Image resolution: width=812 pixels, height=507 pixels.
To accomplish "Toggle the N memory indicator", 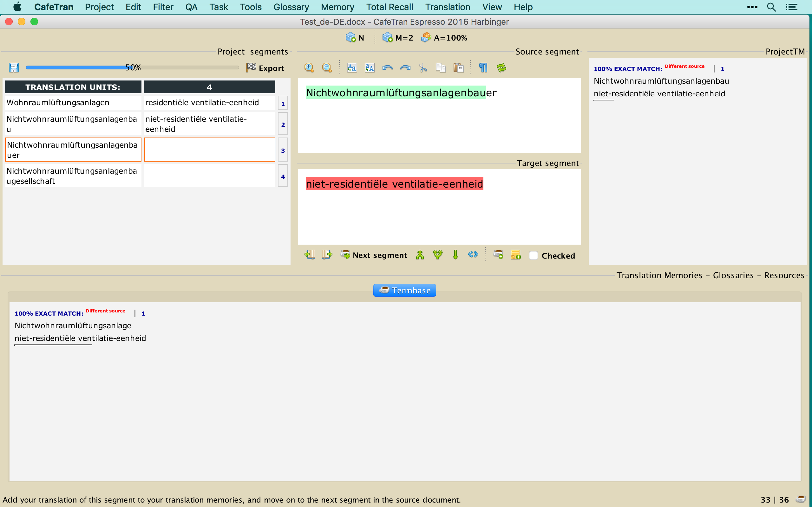I will tap(355, 38).
